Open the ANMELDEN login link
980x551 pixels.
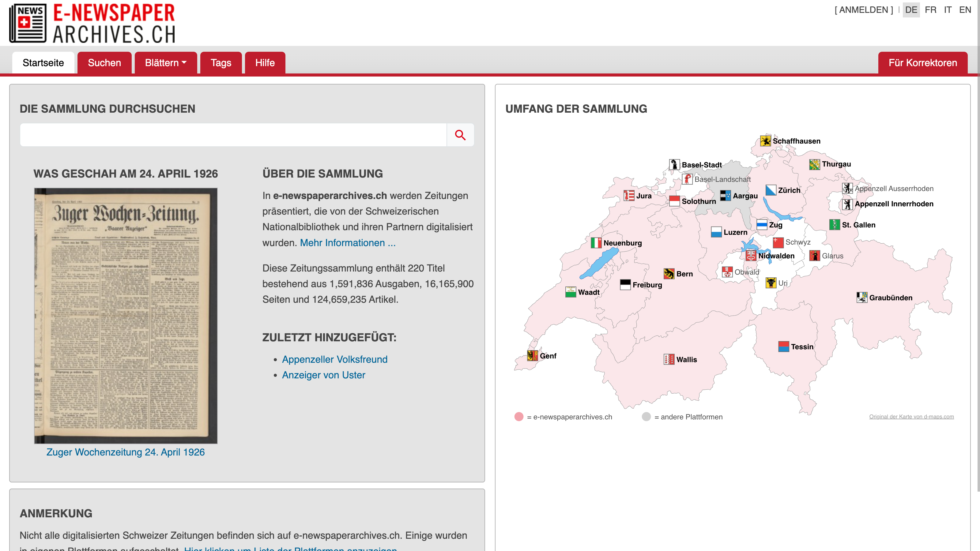pyautogui.click(x=864, y=10)
